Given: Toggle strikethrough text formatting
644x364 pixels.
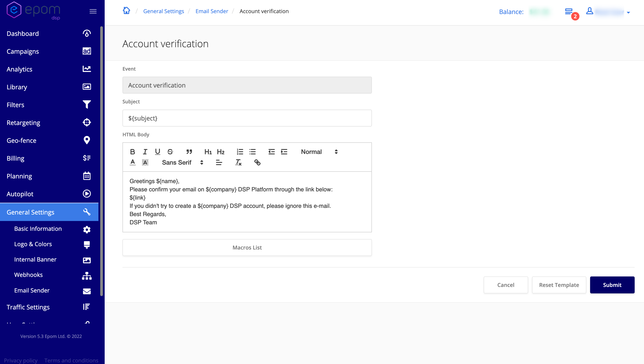Looking at the screenshot, I should point(170,152).
